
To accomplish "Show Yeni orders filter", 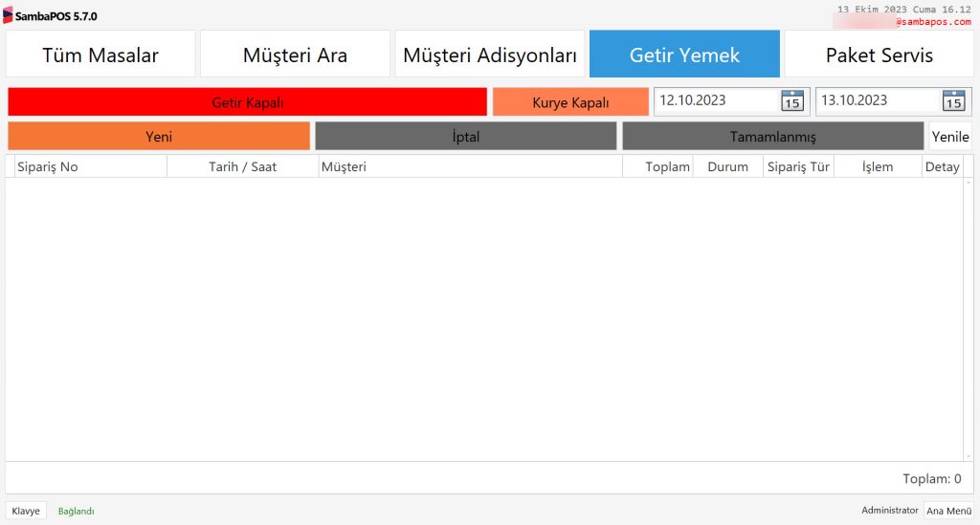I will pyautogui.click(x=159, y=136).
